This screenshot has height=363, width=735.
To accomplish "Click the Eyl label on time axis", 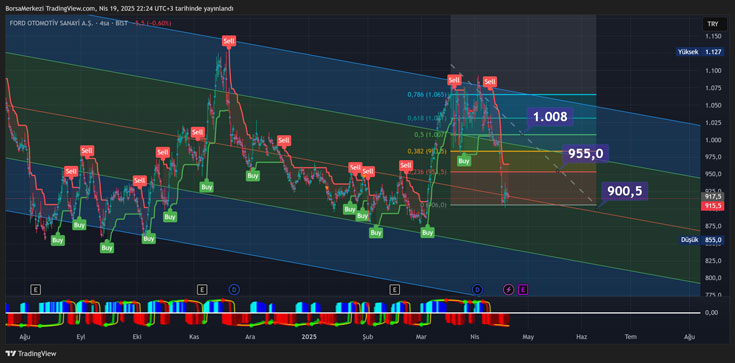I will [81, 337].
